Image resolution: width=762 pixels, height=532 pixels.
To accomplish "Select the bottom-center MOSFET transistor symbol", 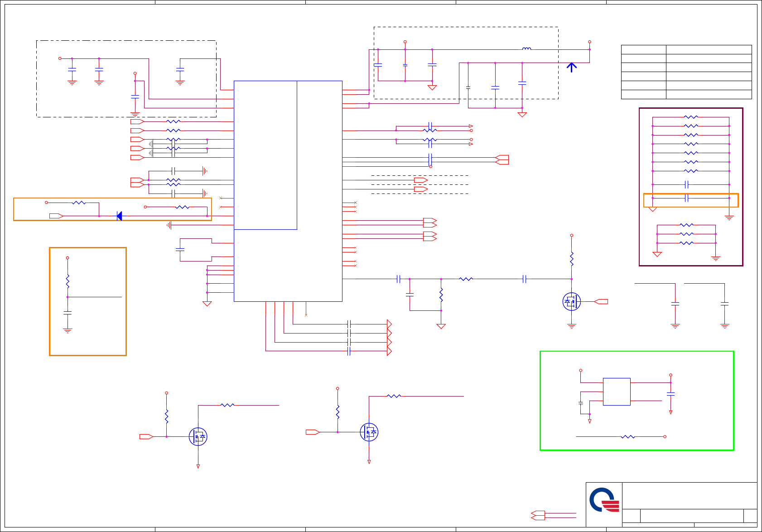I will click(369, 432).
